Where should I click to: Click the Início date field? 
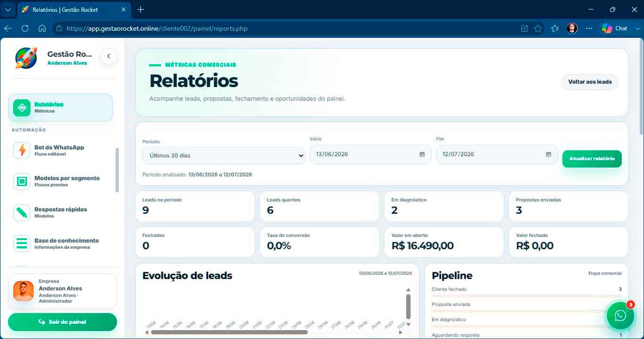(x=371, y=154)
